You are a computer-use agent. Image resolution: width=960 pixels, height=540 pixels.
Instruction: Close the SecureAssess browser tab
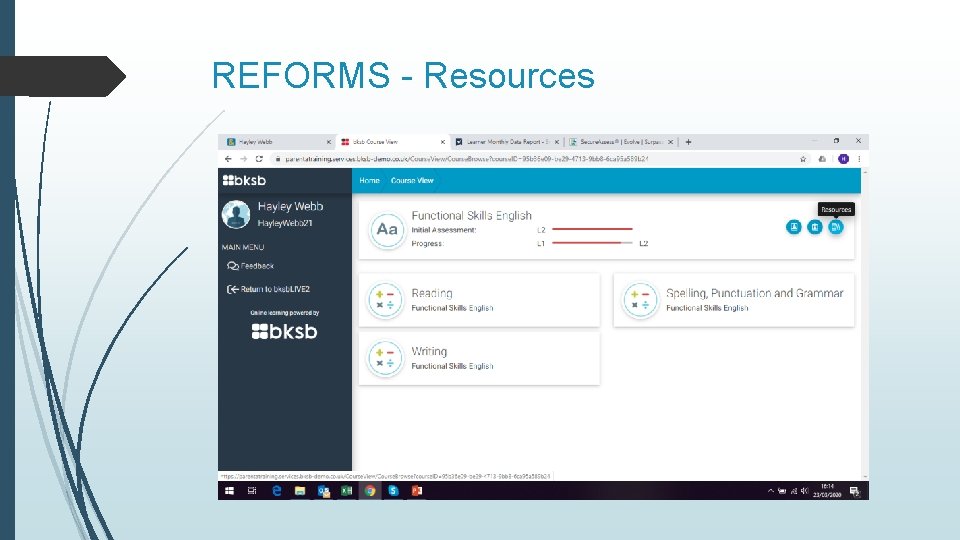click(x=670, y=142)
